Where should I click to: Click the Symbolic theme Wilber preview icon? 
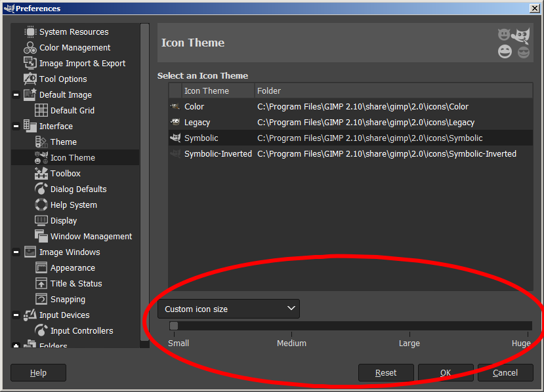(175, 138)
